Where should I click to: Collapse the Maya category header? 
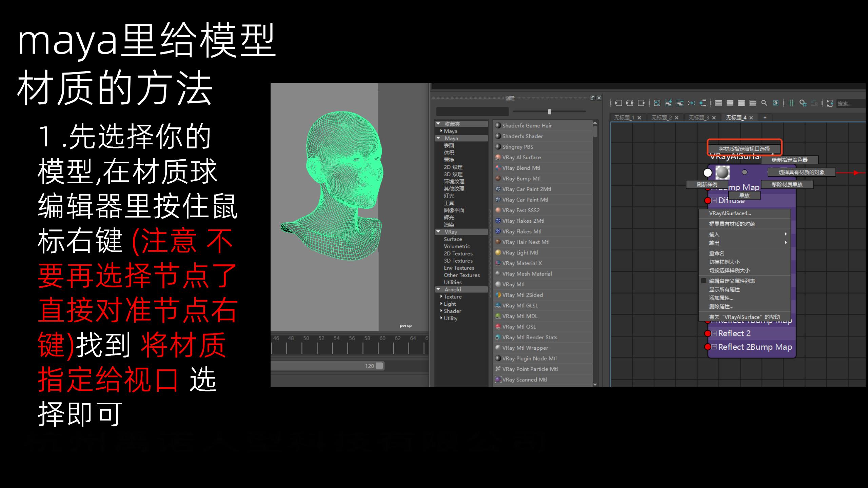click(x=438, y=138)
